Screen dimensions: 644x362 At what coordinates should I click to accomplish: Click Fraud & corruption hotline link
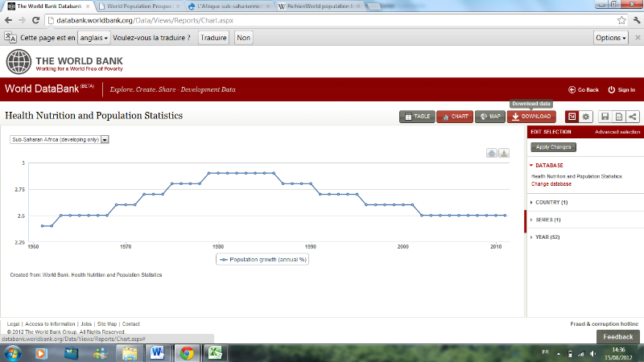point(605,324)
